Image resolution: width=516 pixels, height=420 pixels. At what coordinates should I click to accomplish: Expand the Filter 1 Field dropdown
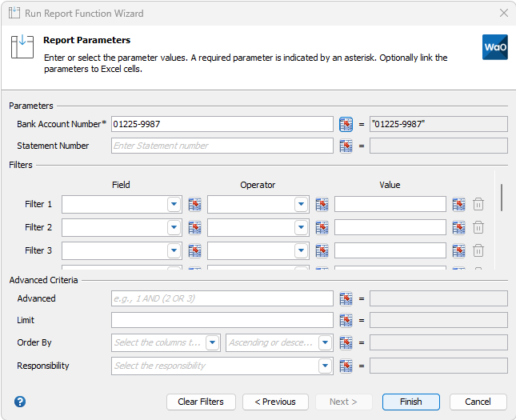pyautogui.click(x=174, y=204)
